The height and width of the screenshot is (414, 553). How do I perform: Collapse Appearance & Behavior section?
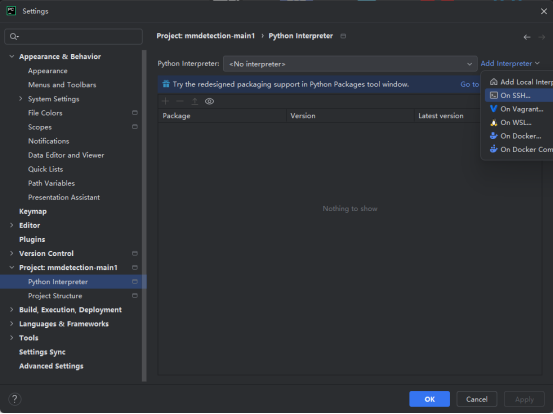[12, 56]
